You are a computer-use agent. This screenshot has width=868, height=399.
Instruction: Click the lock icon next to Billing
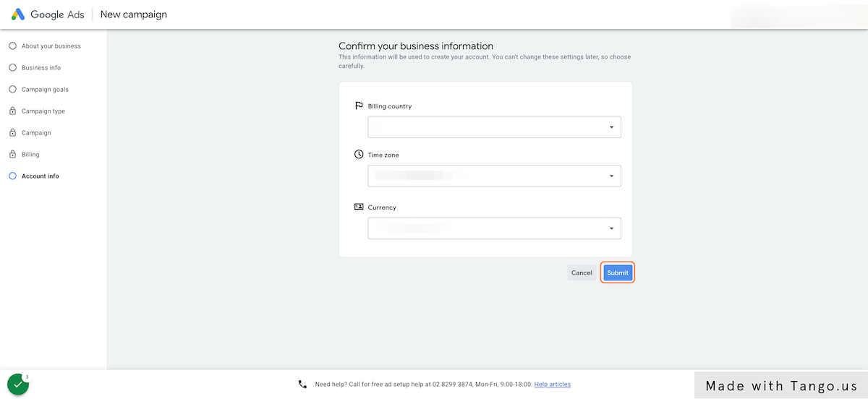(x=12, y=155)
